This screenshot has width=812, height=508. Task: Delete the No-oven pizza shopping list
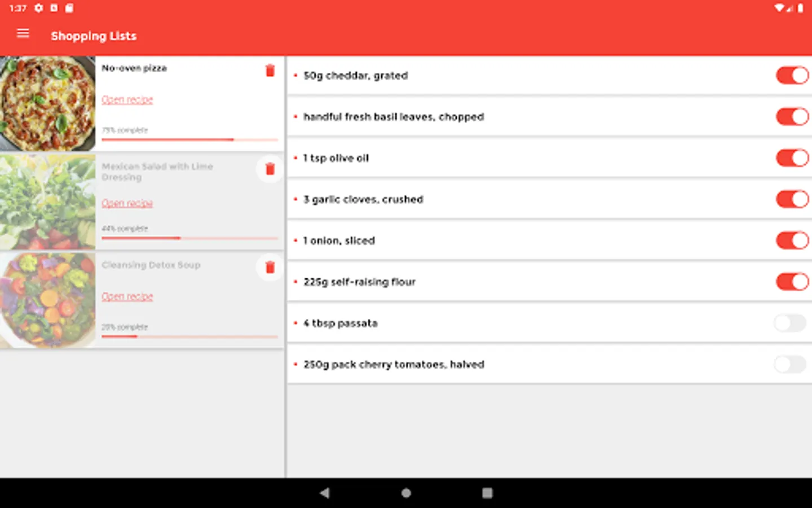click(270, 71)
